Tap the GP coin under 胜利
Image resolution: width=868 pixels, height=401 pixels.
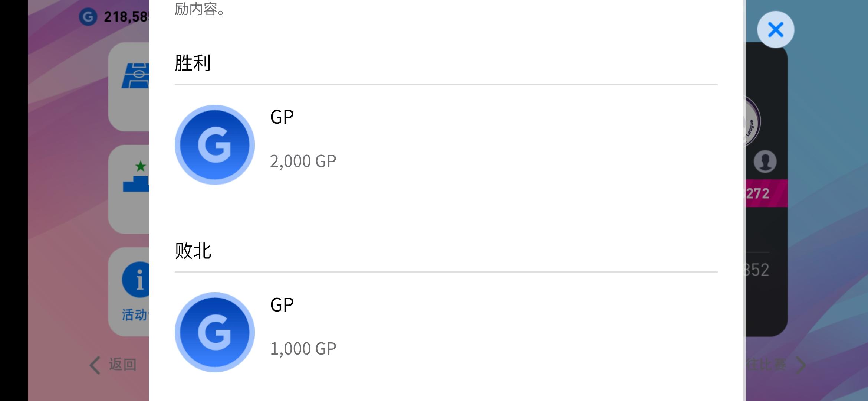pyautogui.click(x=215, y=145)
